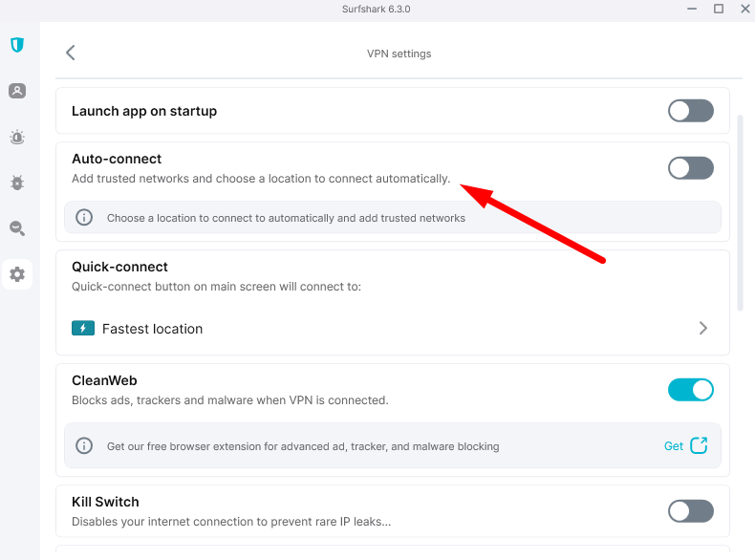Go back using the left arrow
This screenshot has height=560, width=755.
(x=71, y=53)
